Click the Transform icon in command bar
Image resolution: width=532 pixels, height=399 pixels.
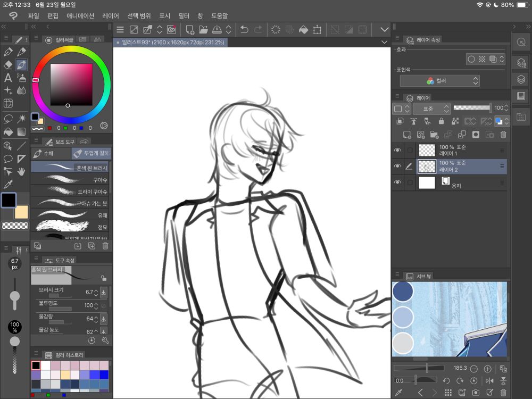(317, 29)
